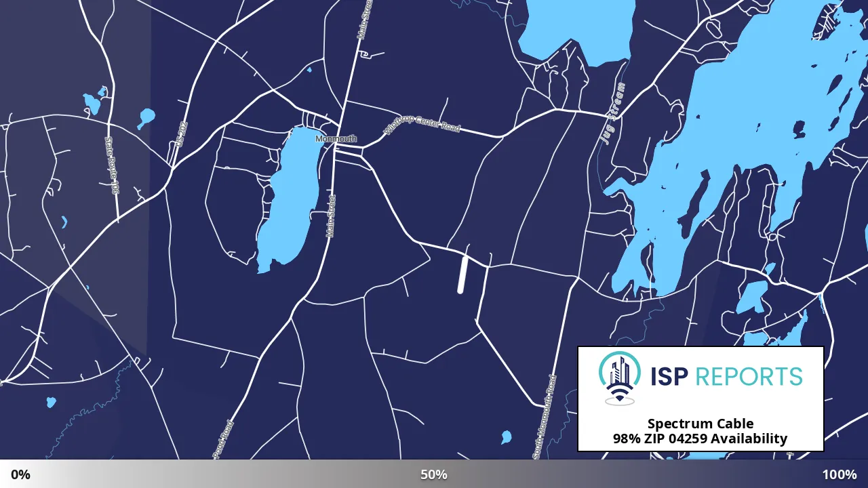868x488 pixels.
Task: Click the 50% mark on gradient bar
Action: tap(434, 474)
